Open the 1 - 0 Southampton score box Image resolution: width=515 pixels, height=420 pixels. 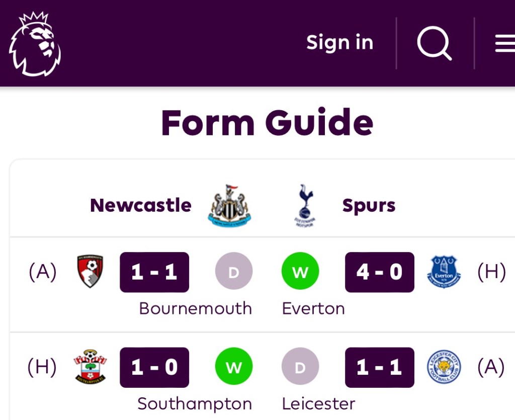(154, 368)
